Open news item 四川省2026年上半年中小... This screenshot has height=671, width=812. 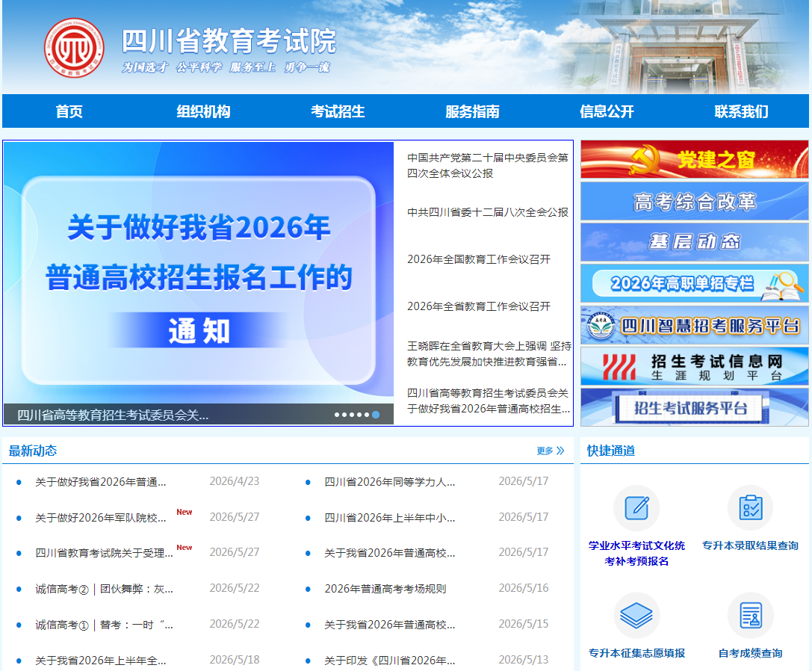click(x=390, y=518)
